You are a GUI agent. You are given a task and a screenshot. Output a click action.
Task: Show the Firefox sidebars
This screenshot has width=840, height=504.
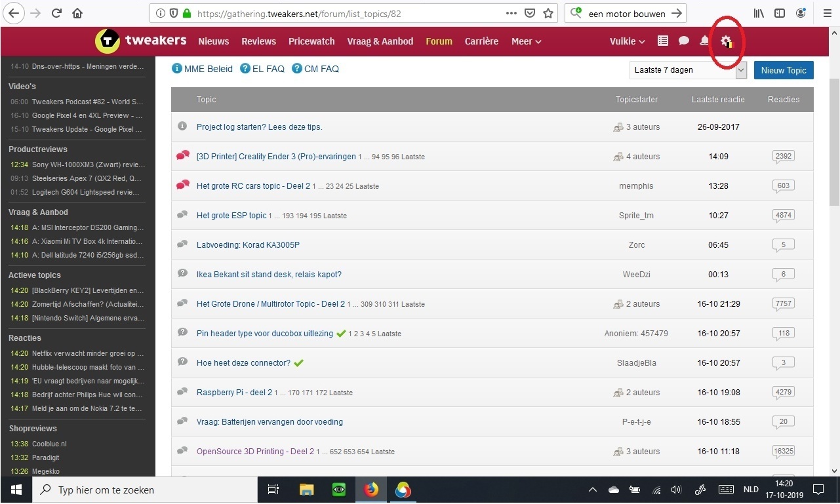[x=780, y=13]
